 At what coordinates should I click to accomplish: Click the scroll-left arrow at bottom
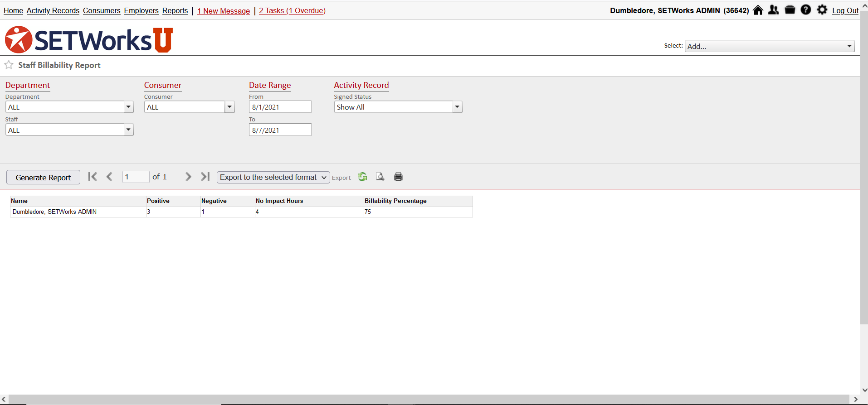point(4,399)
